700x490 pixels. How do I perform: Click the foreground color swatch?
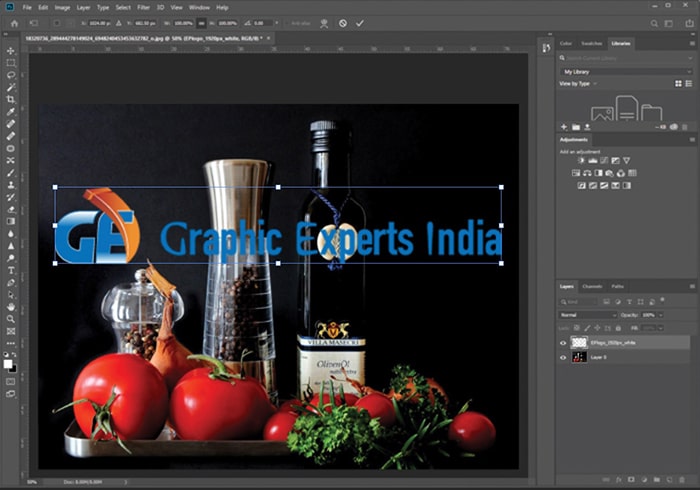coord(8,364)
